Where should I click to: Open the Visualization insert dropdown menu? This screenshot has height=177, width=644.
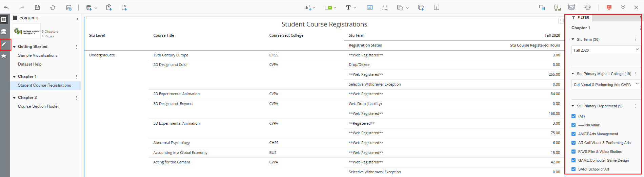[309, 7]
